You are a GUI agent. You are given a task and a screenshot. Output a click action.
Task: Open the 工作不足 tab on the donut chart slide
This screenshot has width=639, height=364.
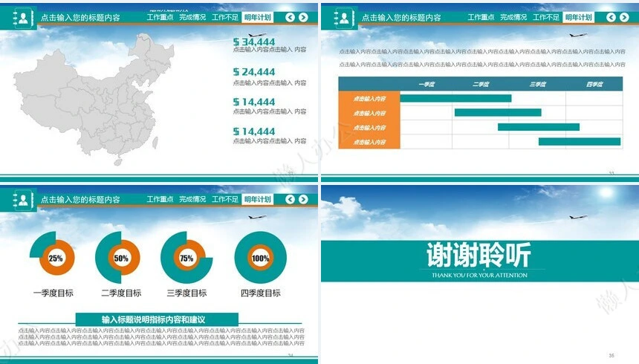coord(225,199)
